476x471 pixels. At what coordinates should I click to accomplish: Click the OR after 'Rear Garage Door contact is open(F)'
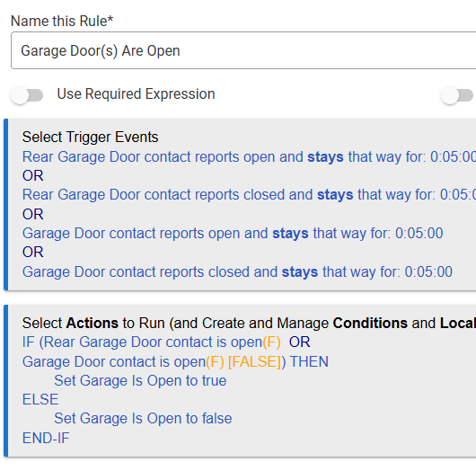coord(300,342)
